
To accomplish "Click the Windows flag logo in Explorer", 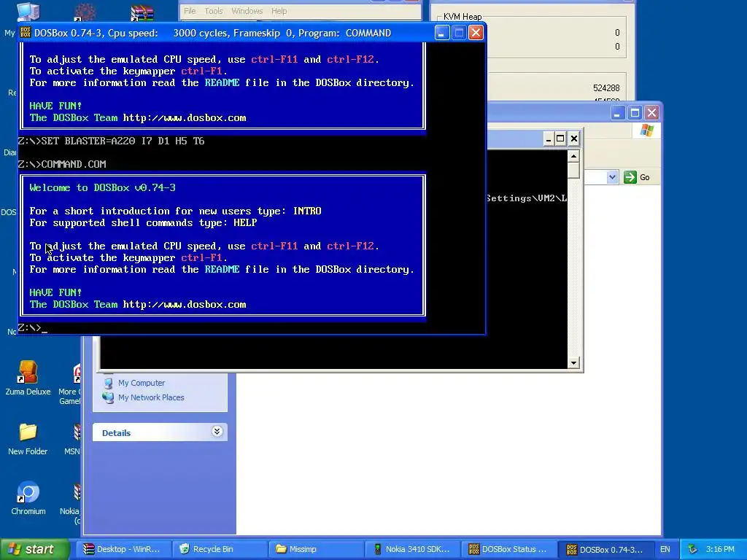I will pyautogui.click(x=646, y=130).
